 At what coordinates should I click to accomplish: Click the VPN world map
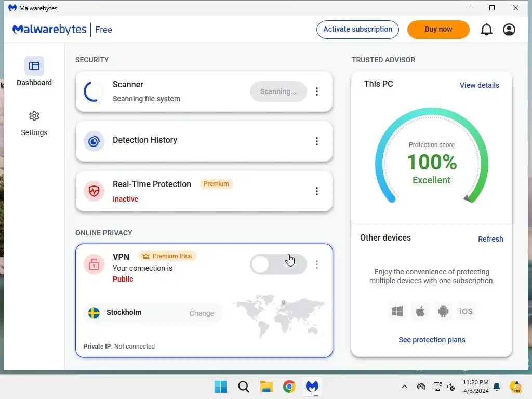coord(278,315)
